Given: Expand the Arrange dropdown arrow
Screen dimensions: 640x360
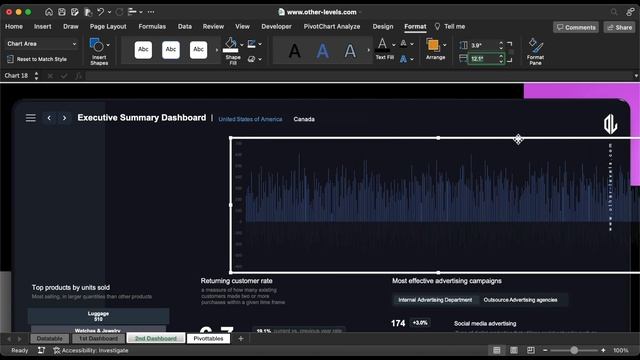Looking at the screenshot, I should pyautogui.click(x=444, y=45).
